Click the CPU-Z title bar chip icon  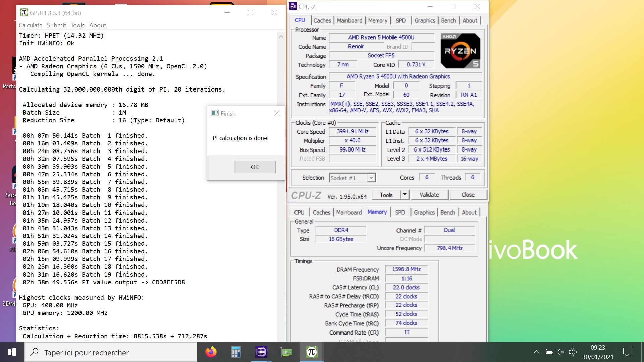pyautogui.click(x=293, y=6)
